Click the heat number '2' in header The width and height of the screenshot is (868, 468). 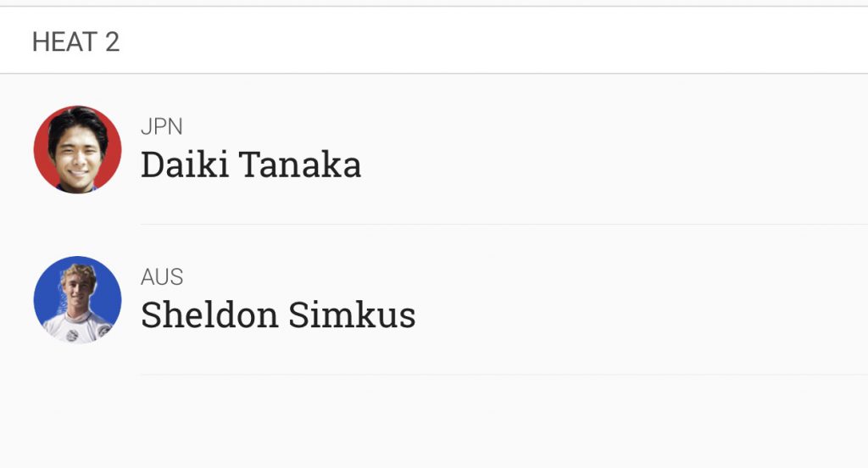coord(112,42)
